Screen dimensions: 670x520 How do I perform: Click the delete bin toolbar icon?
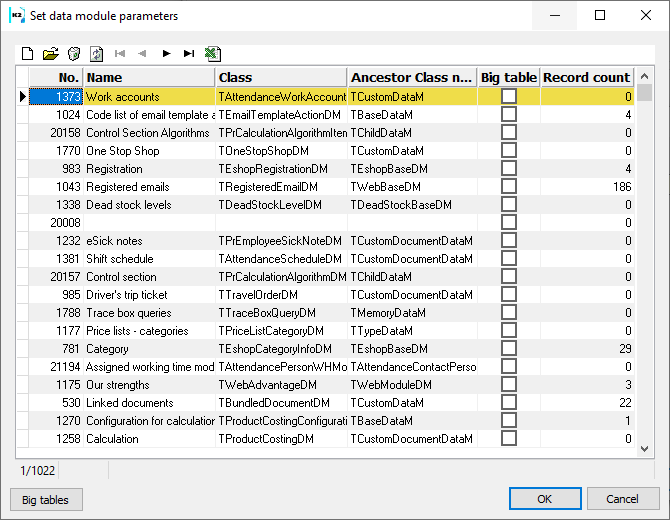(74, 54)
